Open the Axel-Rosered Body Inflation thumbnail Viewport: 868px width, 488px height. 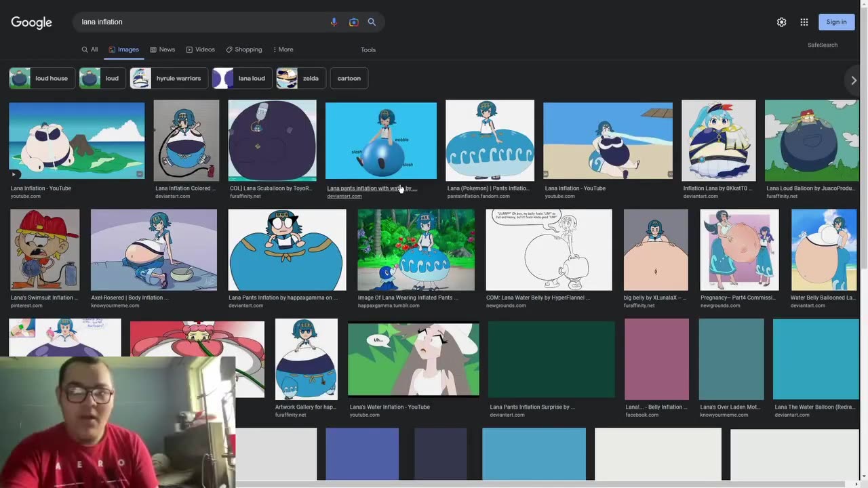tap(154, 249)
